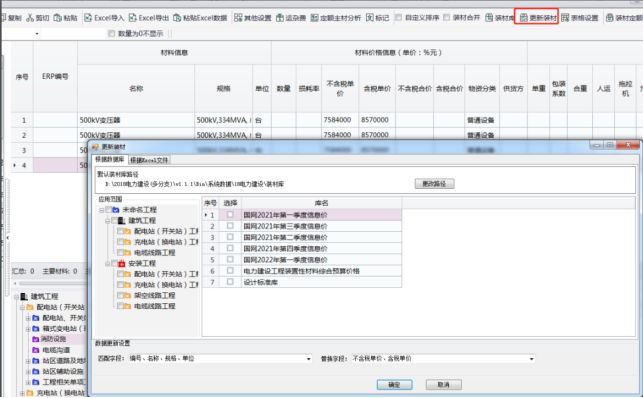
Task: Switch to the 根据数据库 tab
Action: pyautogui.click(x=109, y=159)
